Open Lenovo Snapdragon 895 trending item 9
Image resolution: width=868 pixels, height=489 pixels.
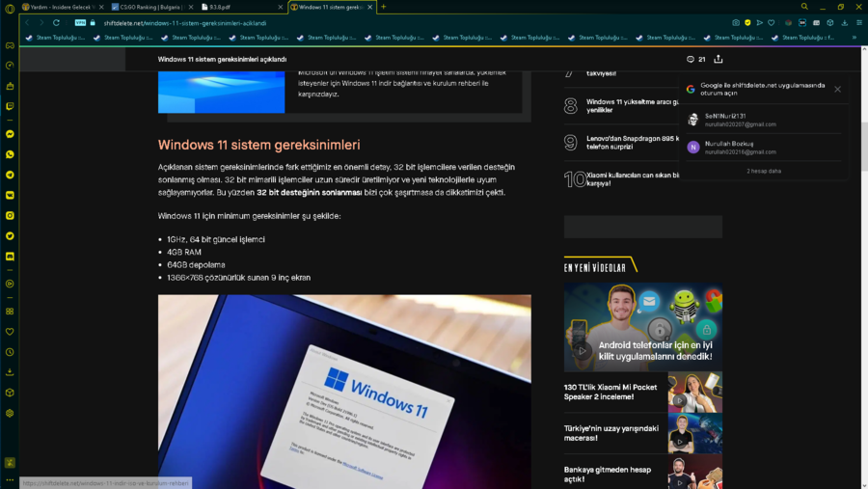coord(621,143)
